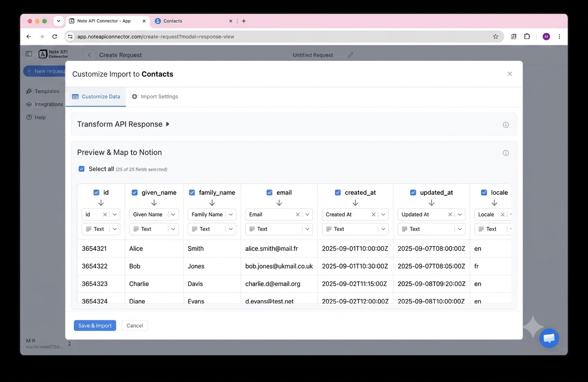Open Text type dropdown under id
The image size is (588, 382).
click(x=101, y=229)
